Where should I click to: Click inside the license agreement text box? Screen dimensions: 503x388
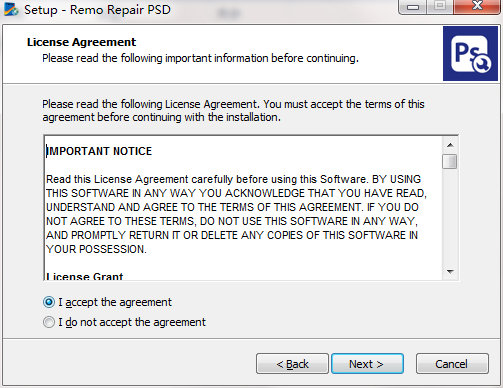point(243,208)
